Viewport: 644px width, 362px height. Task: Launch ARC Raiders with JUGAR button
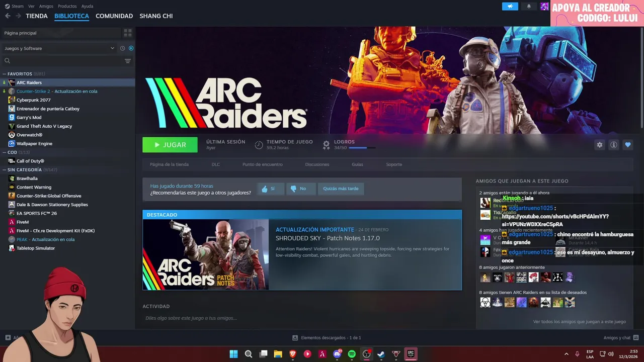pos(170,145)
